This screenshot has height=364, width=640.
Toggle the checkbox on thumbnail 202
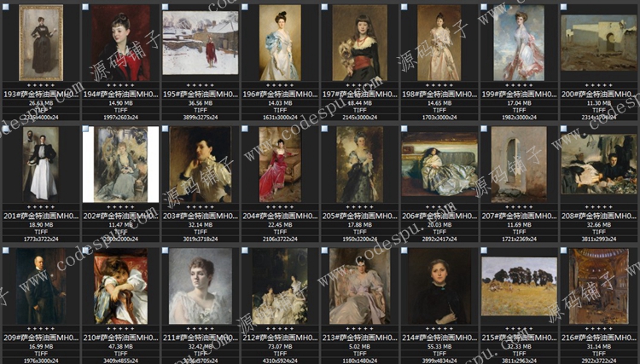coord(85,129)
